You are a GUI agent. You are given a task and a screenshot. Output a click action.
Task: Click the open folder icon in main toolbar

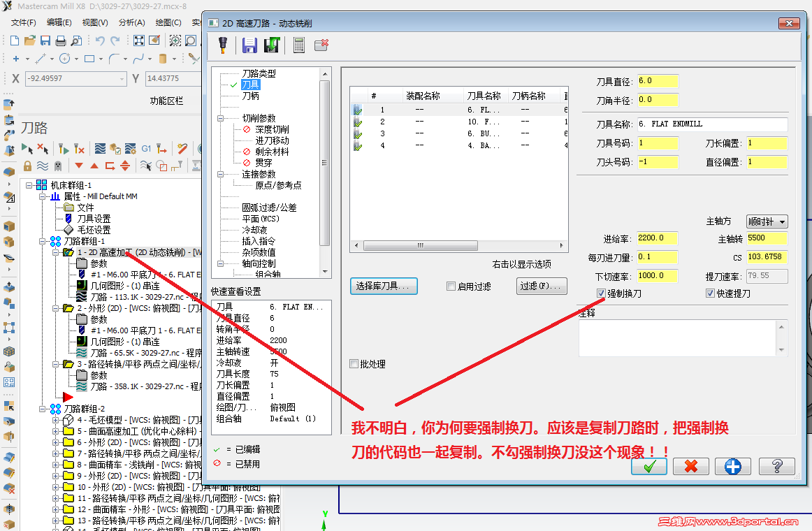(x=29, y=41)
